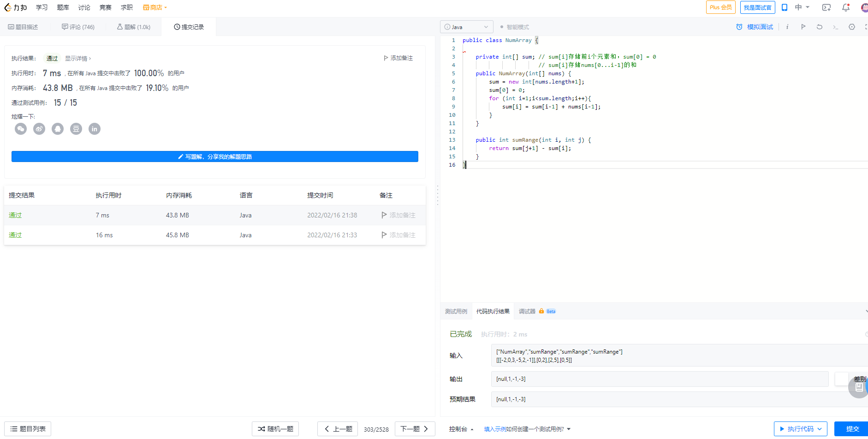
Task: Click 写题解，分享我的解题思路 button
Action: (215, 156)
